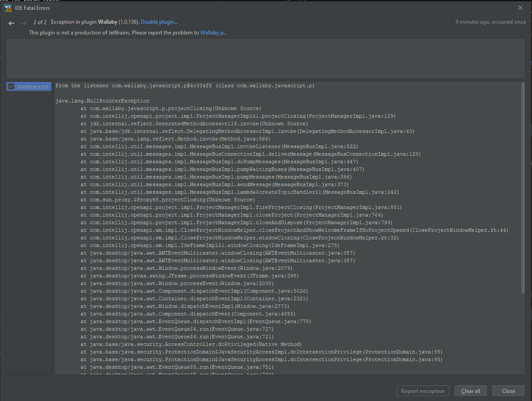Toggle the stacktrace.txt attachment checkbox
Viewport: 532px width, 401px height.
coord(11,86)
